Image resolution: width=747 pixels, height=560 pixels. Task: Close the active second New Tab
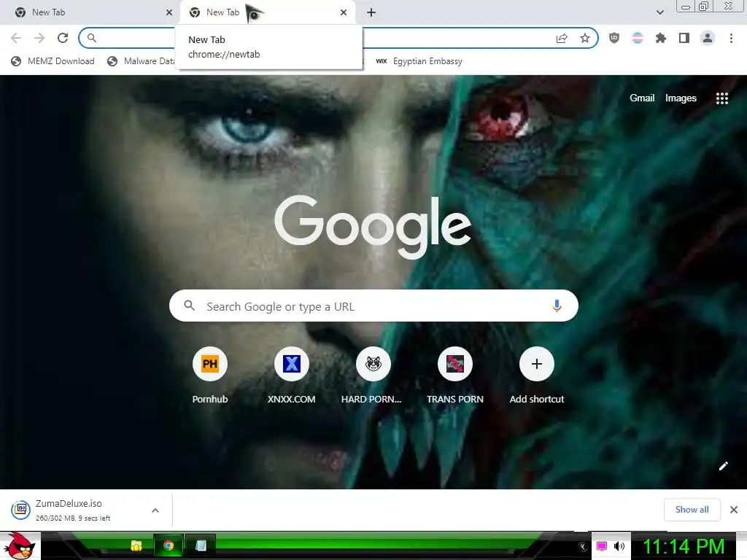[x=344, y=12]
